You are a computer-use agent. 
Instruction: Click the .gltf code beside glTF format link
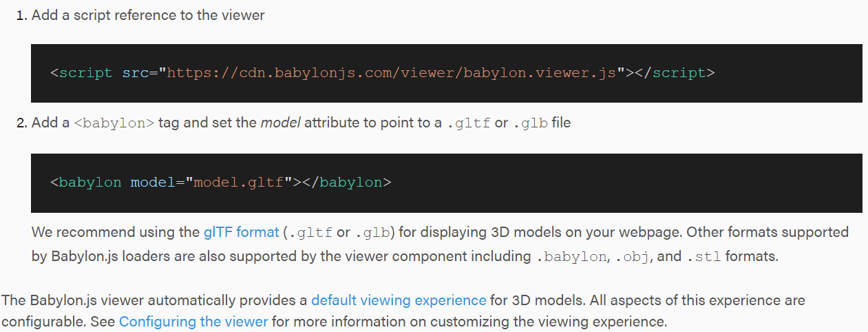(310, 232)
